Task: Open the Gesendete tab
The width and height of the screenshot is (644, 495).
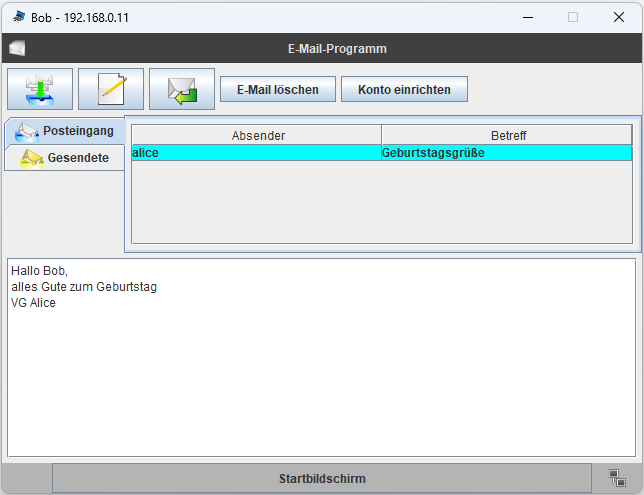Action: point(78,158)
